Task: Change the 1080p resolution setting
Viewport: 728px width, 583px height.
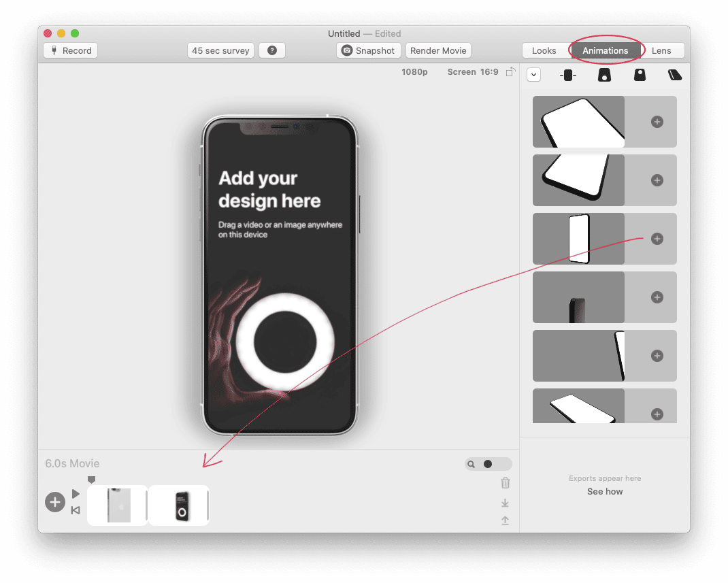Action: [x=414, y=72]
